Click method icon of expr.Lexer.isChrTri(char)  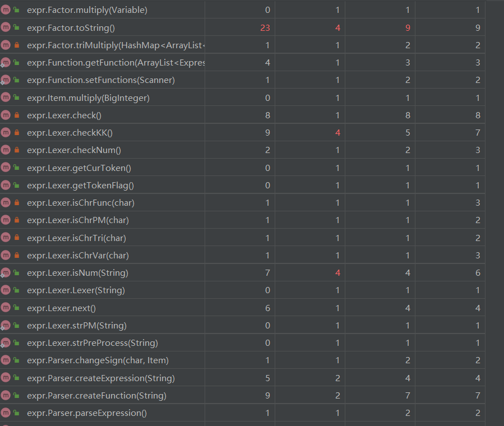point(6,238)
